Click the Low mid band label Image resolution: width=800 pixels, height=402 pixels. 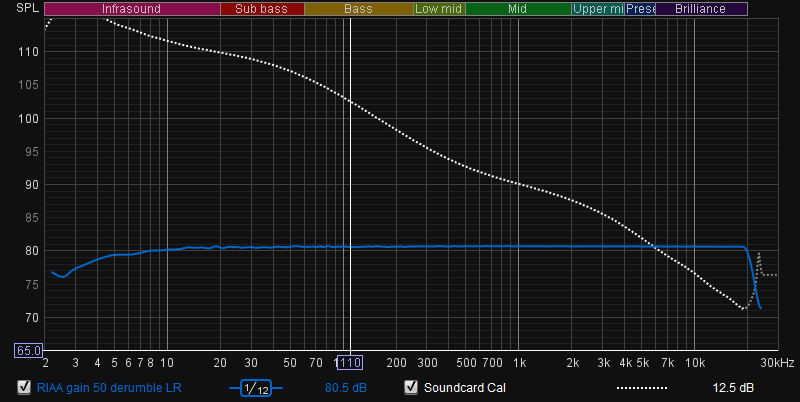pos(439,9)
